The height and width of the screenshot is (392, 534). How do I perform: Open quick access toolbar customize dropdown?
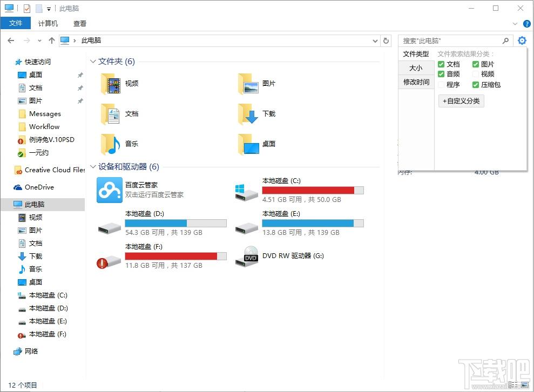(49, 9)
